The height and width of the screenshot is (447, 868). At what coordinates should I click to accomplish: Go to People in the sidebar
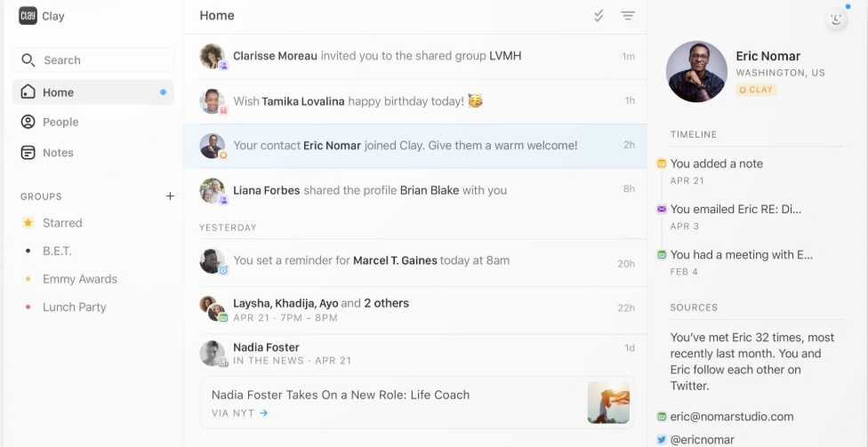point(60,122)
